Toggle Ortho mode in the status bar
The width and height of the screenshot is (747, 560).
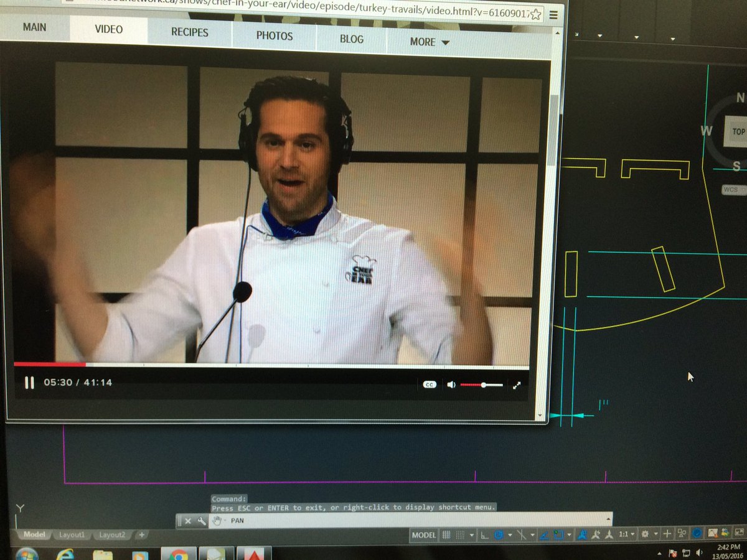click(x=485, y=535)
